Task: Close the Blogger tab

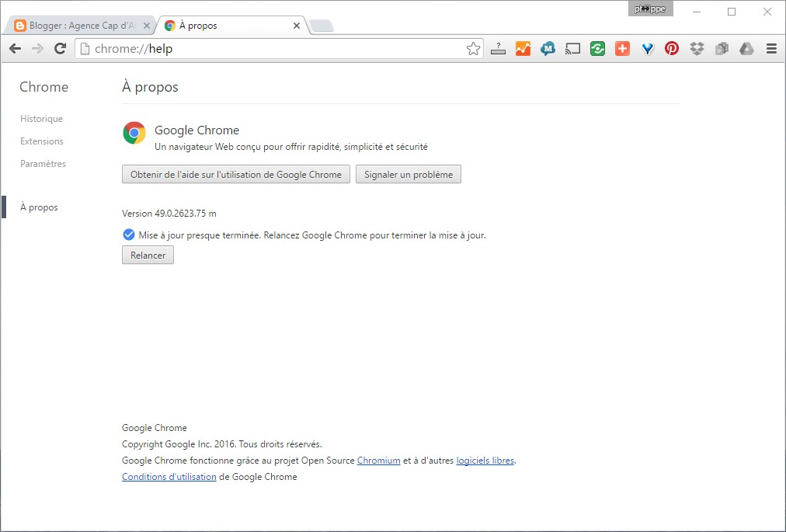Action: tap(146, 26)
